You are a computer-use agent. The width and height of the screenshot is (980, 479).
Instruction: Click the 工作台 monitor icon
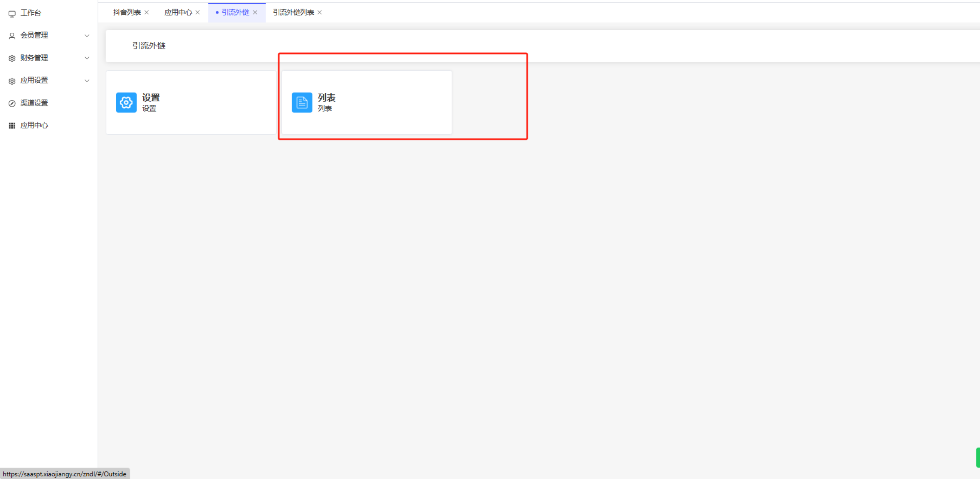click(12, 14)
